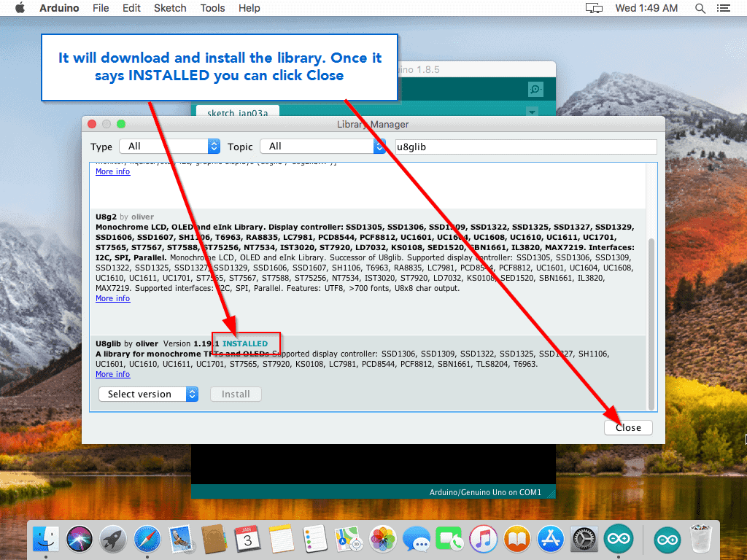This screenshot has width=747, height=560.
Task: Open the tab dropdown arrow in Arduino window
Action: [x=532, y=112]
